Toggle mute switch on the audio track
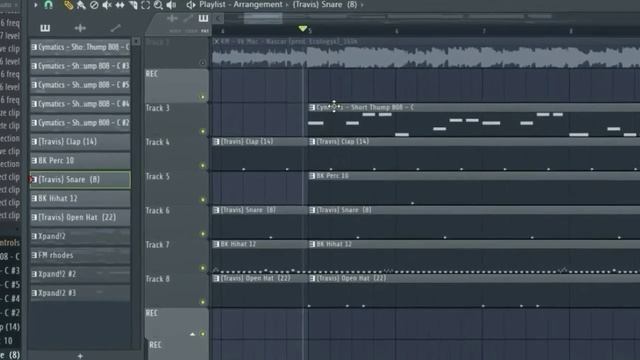 [x=202, y=62]
